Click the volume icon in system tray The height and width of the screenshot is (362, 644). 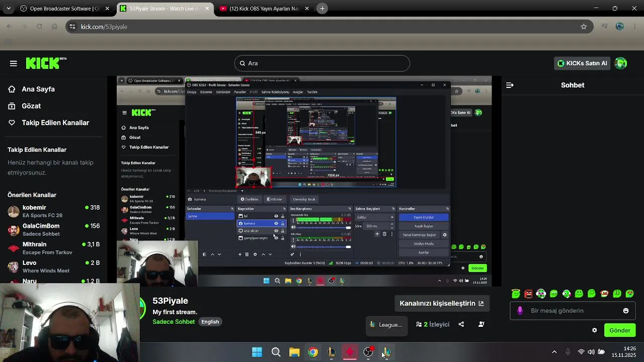(591, 352)
